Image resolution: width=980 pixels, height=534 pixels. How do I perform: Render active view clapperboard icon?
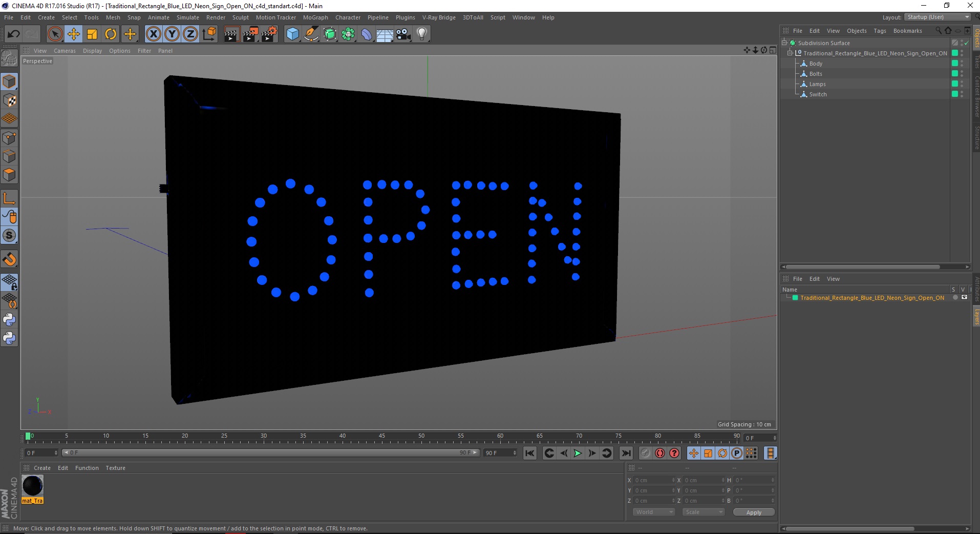(231, 34)
